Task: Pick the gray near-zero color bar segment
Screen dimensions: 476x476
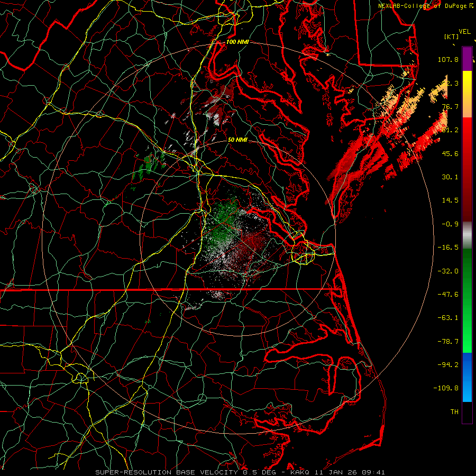Action: point(467,235)
